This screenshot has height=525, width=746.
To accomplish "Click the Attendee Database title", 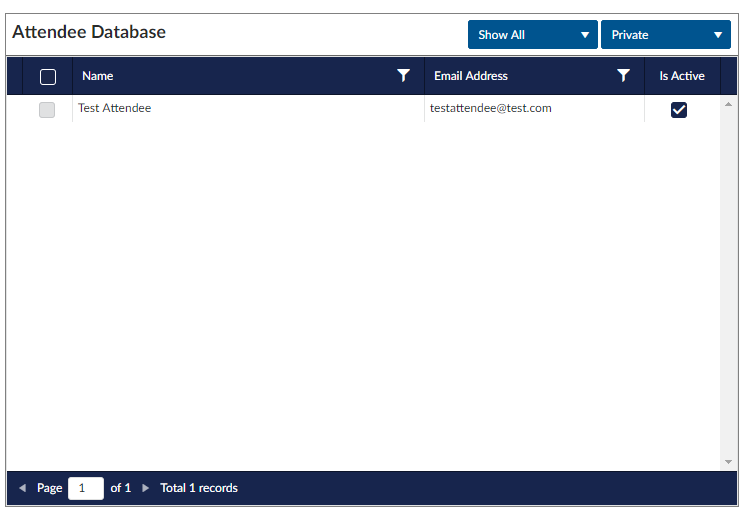I will pyautogui.click(x=89, y=32).
